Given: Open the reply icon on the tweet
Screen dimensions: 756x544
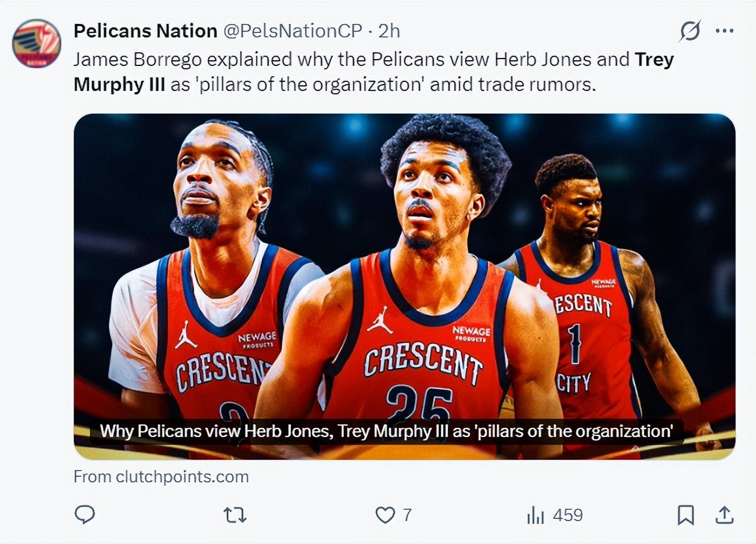Looking at the screenshot, I should click(x=85, y=515).
